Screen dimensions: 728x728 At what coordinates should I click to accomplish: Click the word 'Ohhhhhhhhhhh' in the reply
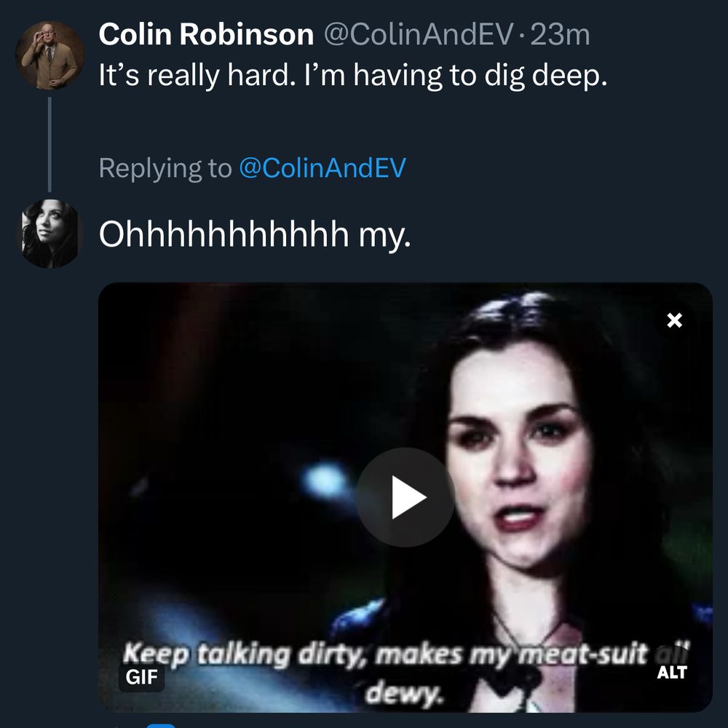coord(223,234)
